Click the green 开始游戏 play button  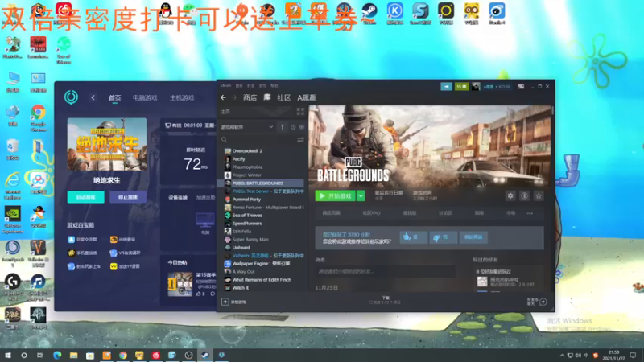click(335, 196)
